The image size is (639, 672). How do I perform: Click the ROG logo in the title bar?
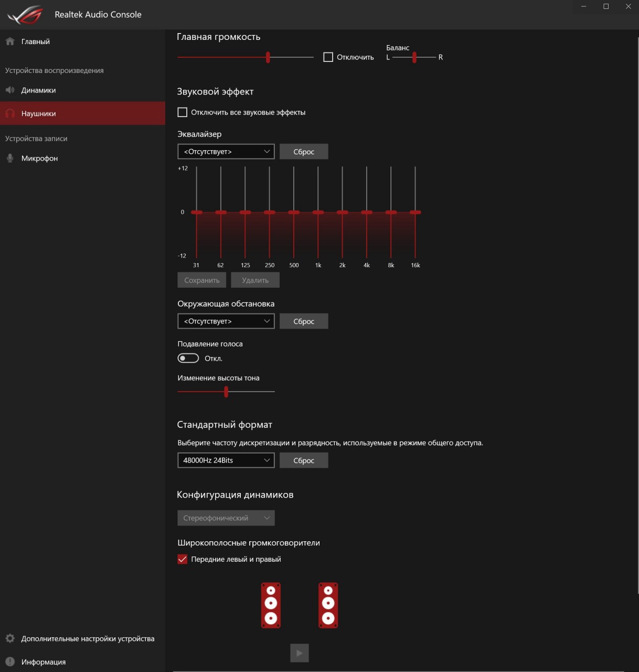coord(25,15)
